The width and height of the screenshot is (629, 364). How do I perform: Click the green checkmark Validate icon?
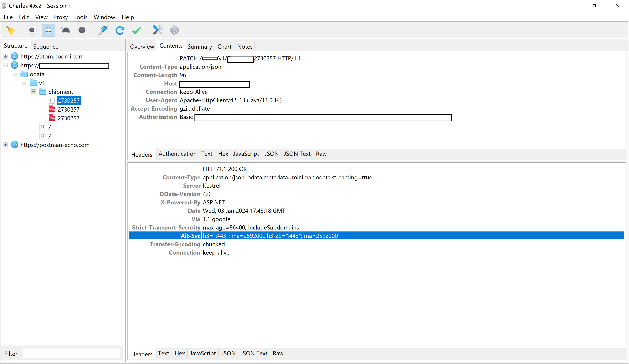pyautogui.click(x=136, y=30)
